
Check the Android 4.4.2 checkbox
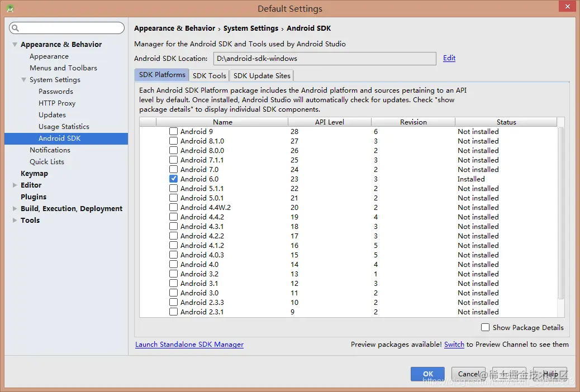(173, 217)
